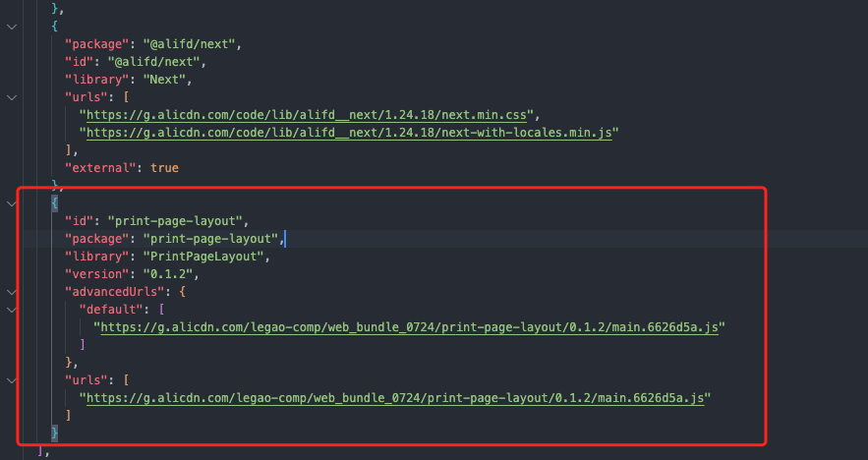The image size is (868, 460).
Task: Click the "urls" key above next.min.css
Action: tap(87, 97)
